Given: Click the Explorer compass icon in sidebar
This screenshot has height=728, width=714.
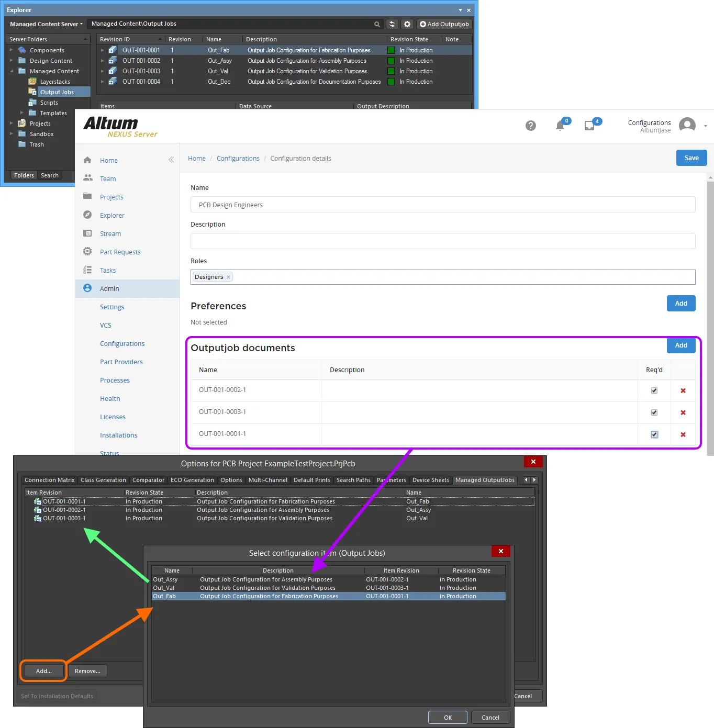Looking at the screenshot, I should [87, 215].
